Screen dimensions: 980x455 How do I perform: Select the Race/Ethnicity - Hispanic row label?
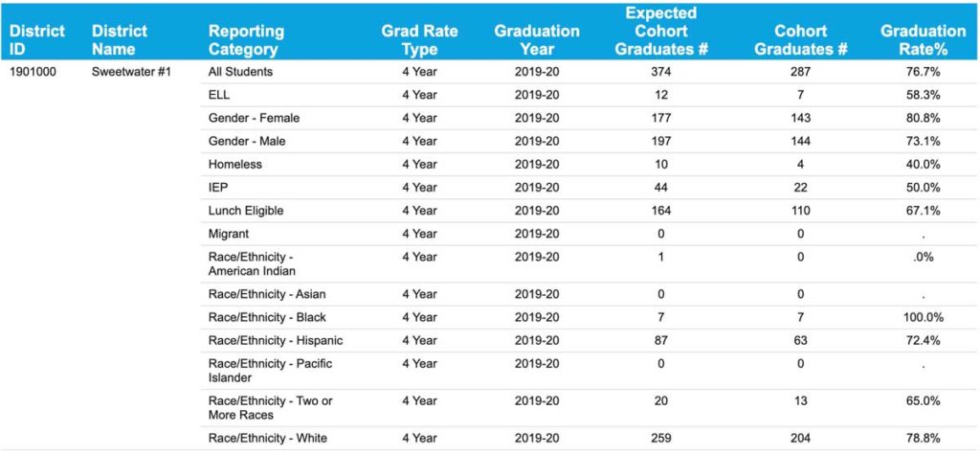[276, 341]
